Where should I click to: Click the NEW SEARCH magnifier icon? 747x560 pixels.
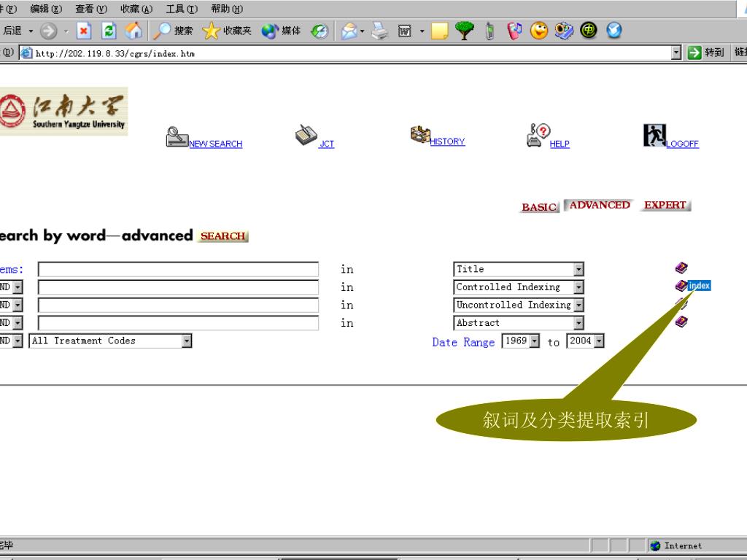[x=177, y=136]
